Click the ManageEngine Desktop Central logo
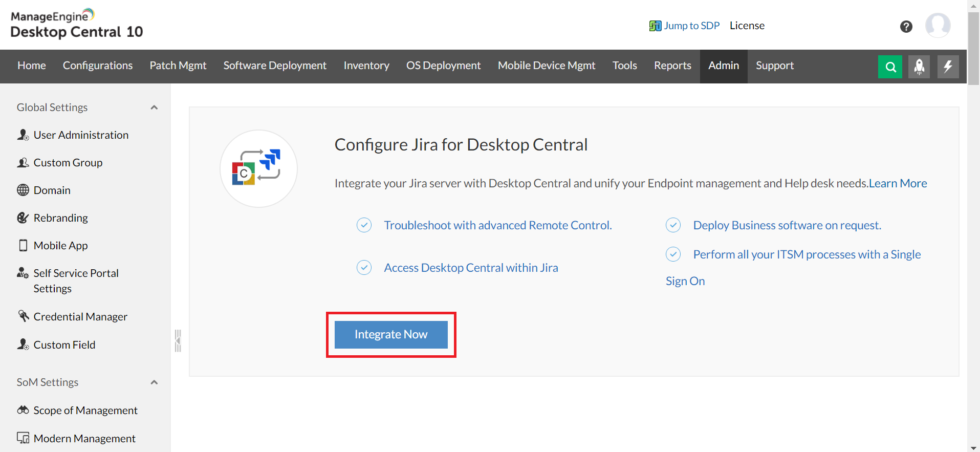This screenshot has height=452, width=980. pos(77,24)
